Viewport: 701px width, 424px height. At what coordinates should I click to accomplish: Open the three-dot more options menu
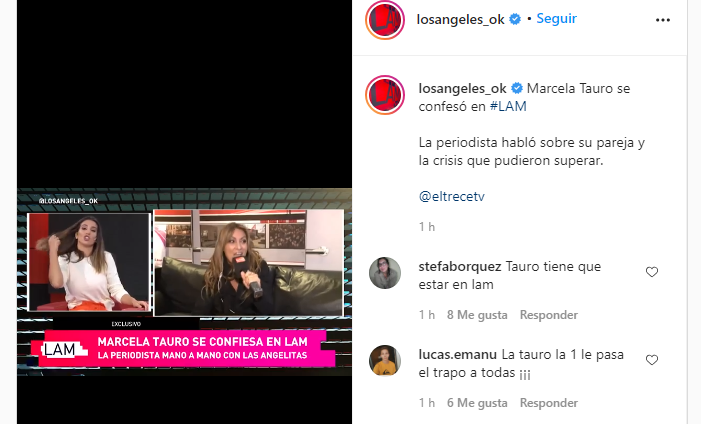pyautogui.click(x=663, y=20)
